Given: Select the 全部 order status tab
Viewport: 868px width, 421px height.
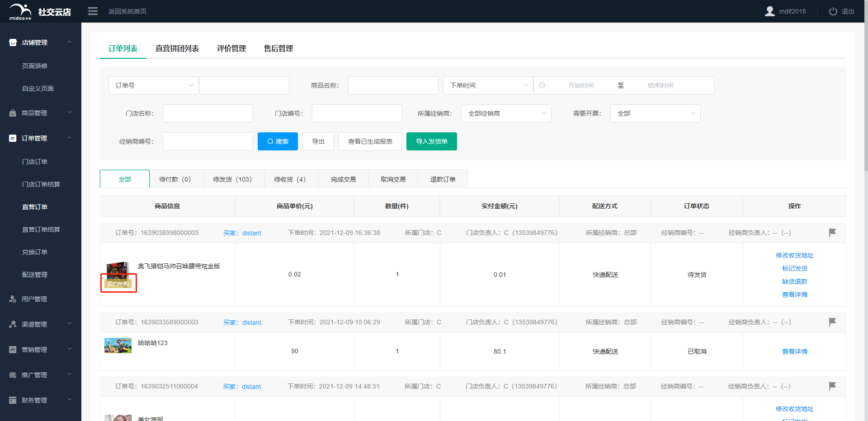Looking at the screenshot, I should point(125,179).
